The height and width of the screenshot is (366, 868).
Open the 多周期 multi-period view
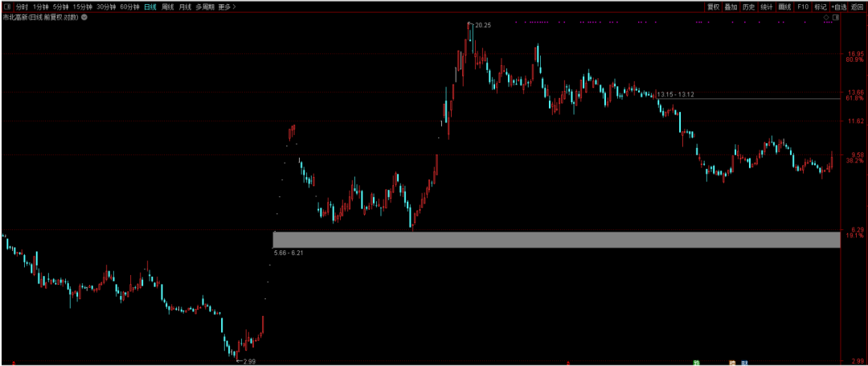(204, 7)
